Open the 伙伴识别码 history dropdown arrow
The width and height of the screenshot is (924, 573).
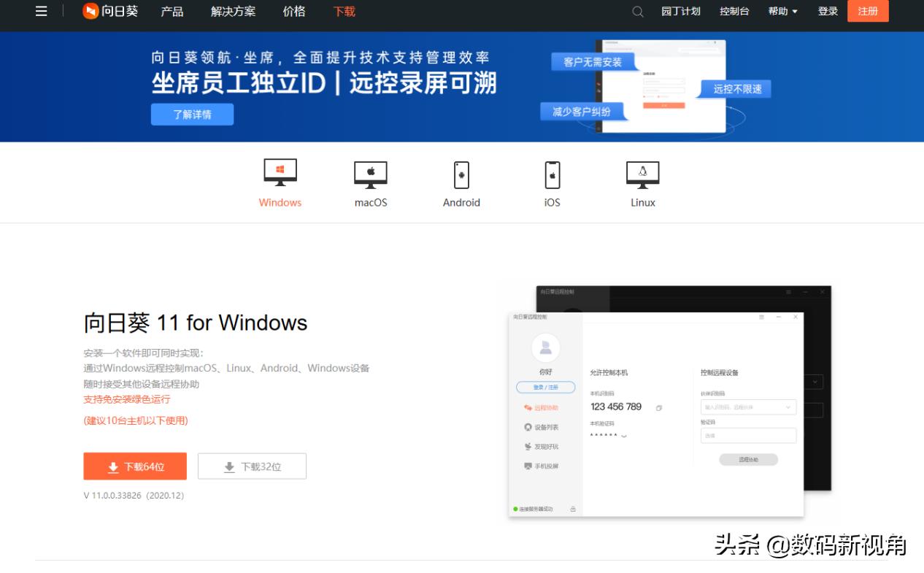tap(788, 407)
